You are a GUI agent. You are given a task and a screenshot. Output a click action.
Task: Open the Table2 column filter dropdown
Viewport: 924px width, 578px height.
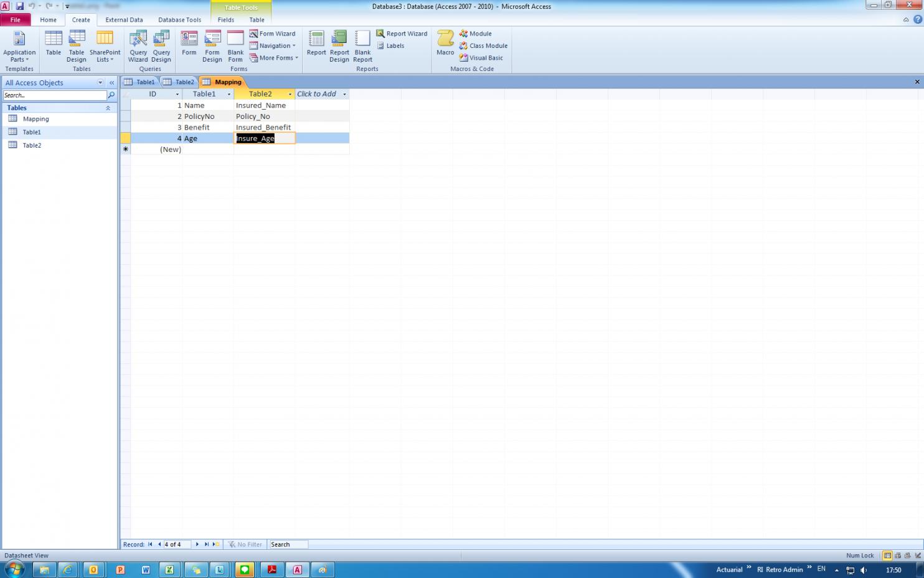click(290, 94)
